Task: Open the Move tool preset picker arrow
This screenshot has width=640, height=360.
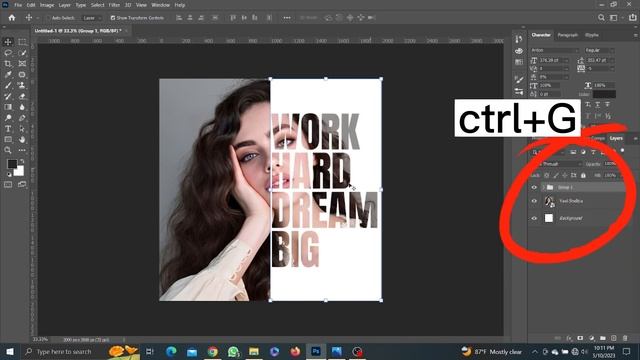Action: (x=38, y=18)
